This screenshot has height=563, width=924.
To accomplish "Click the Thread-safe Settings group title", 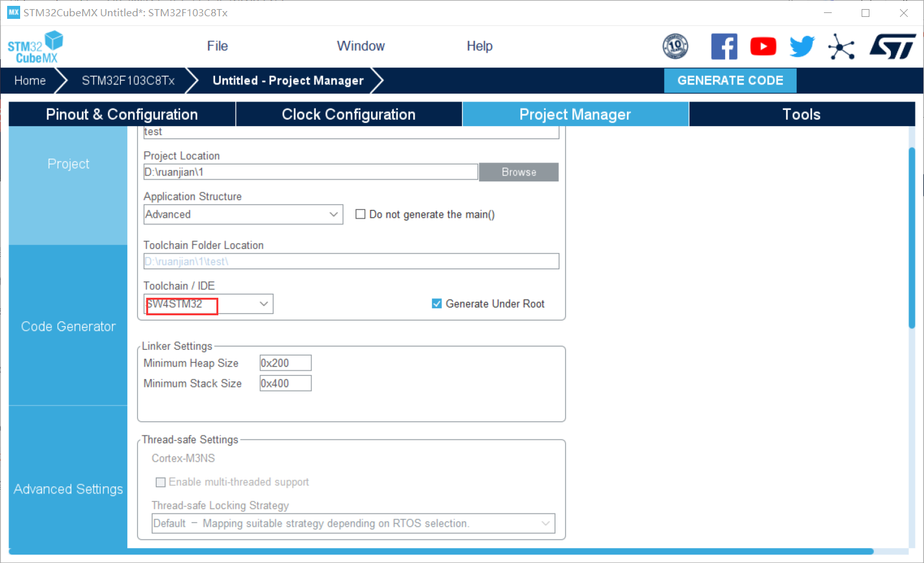I will (x=190, y=439).
